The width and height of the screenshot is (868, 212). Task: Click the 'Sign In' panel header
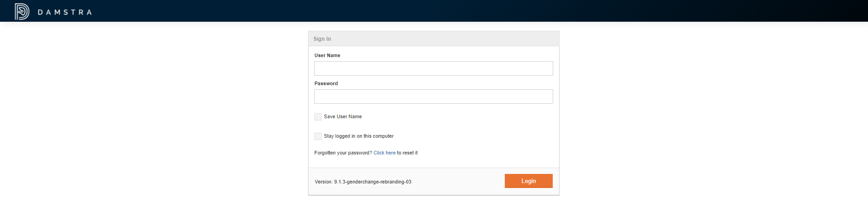(x=322, y=39)
